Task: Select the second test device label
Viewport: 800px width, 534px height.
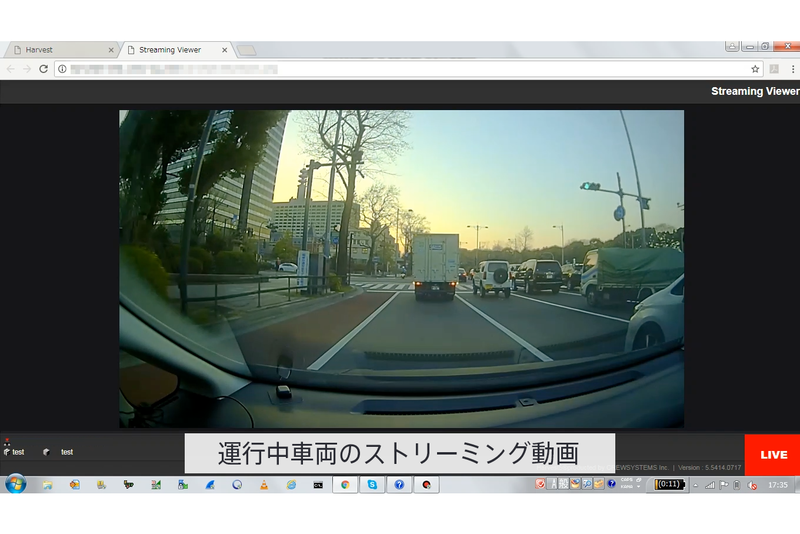Action: click(x=67, y=452)
